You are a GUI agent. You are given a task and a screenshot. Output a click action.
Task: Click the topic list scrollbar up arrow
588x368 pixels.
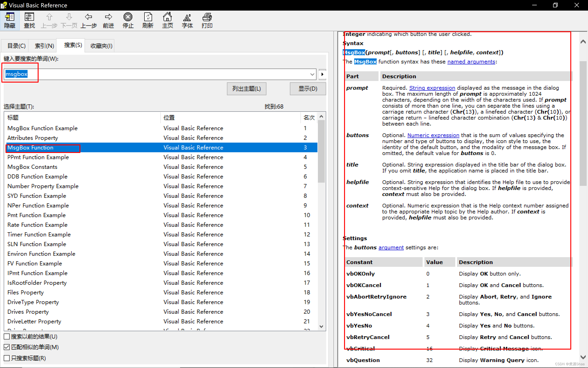pos(321,117)
